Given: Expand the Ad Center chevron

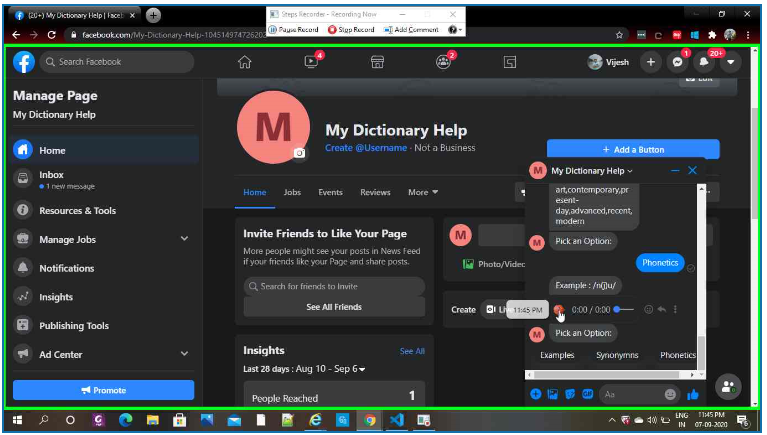Looking at the screenshot, I should coord(184,354).
